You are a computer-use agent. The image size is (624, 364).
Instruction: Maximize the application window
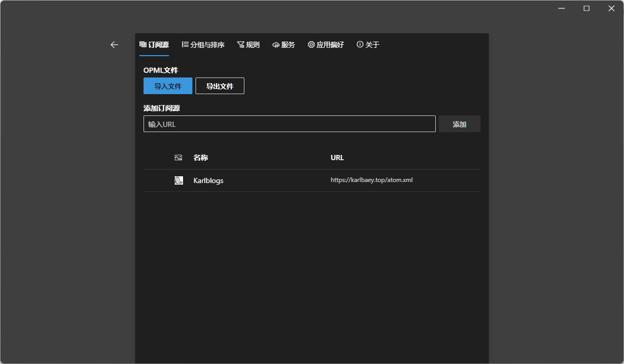pos(587,8)
